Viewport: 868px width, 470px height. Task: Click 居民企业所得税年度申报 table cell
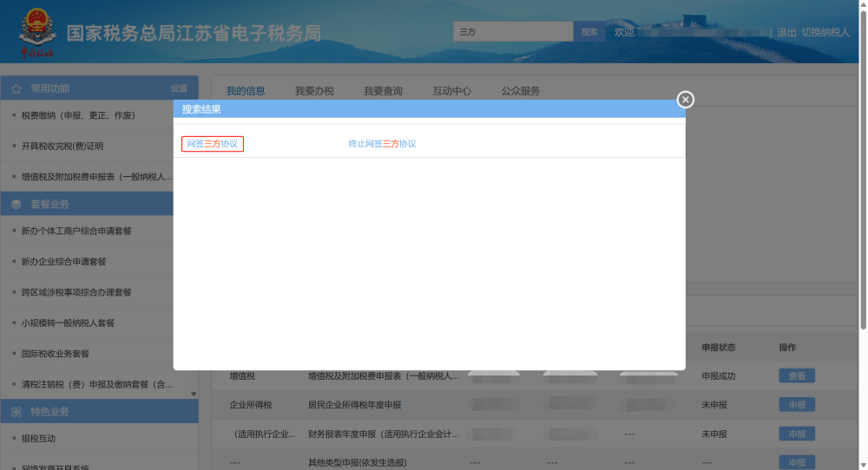click(355, 405)
